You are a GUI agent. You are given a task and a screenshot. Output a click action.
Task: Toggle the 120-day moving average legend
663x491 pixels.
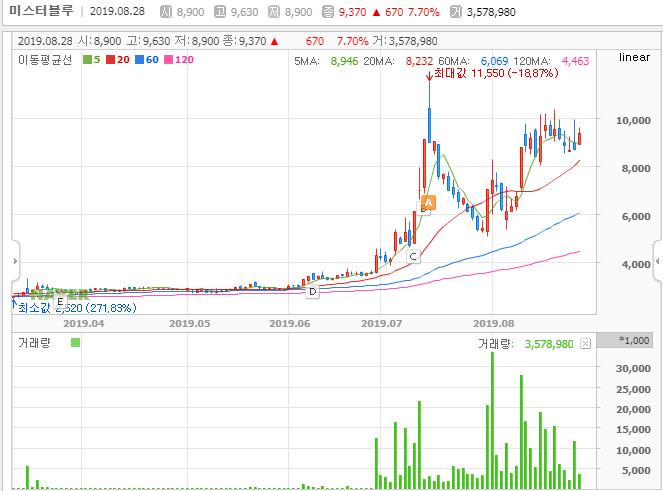(179, 60)
